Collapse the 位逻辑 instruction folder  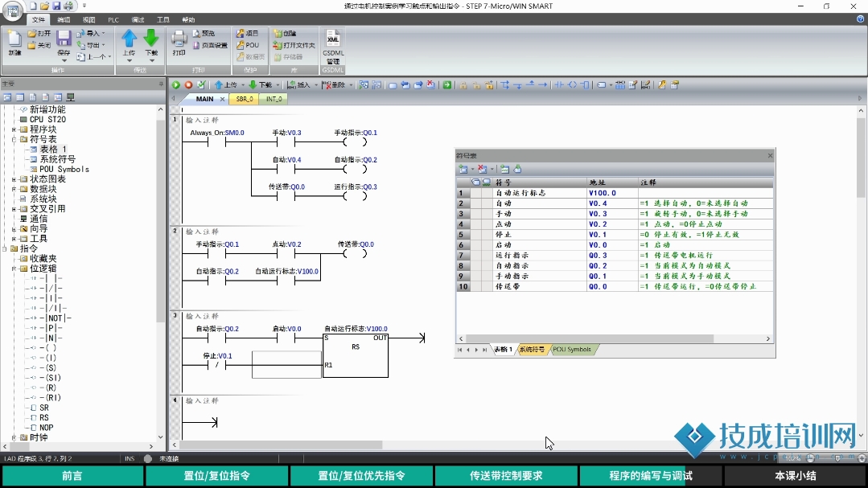14,269
